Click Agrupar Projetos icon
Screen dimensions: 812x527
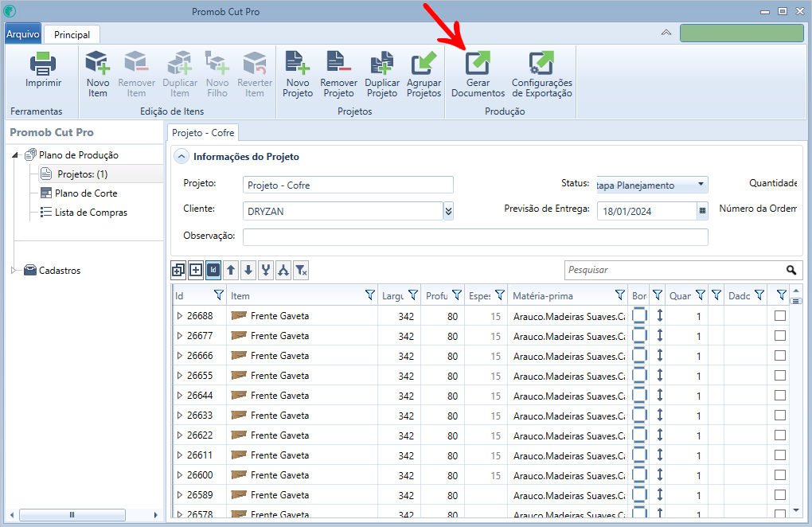424,62
